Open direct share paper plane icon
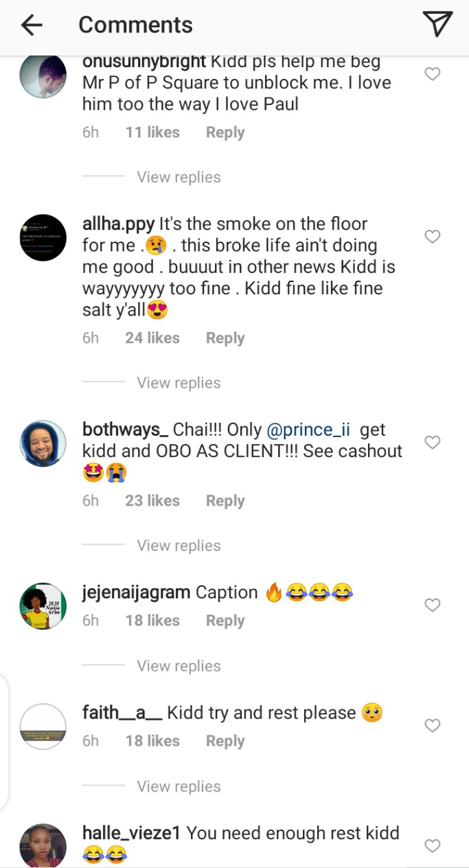 pyautogui.click(x=437, y=25)
